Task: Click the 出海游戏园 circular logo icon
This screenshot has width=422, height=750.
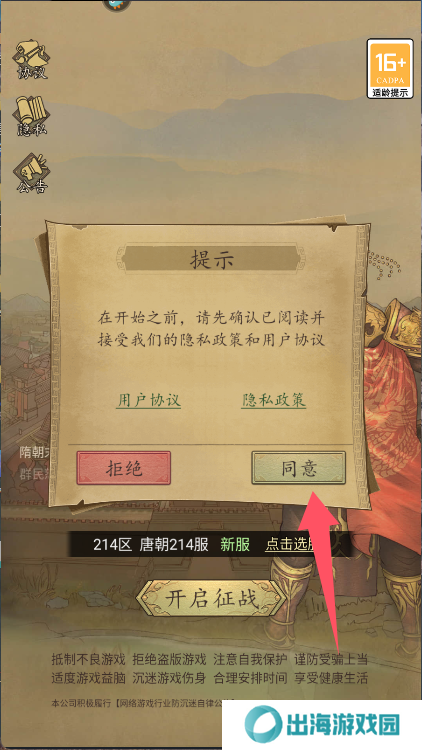Action: tap(263, 725)
